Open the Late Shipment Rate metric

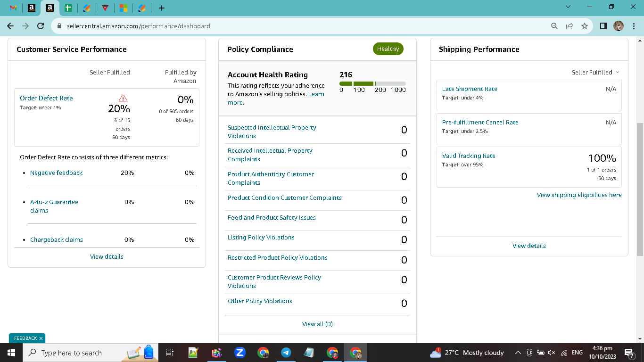470,89
